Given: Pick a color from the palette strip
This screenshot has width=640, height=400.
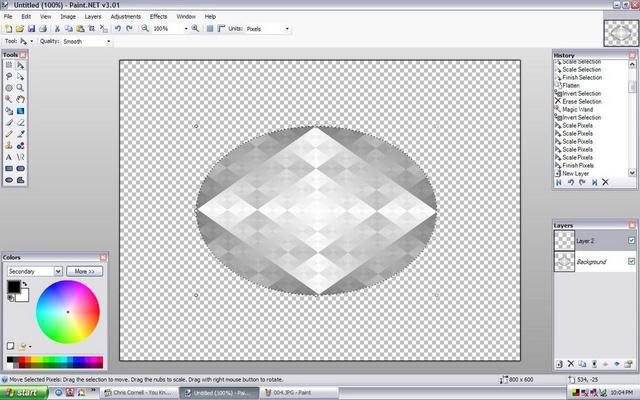Looking at the screenshot, I should tap(55, 362).
